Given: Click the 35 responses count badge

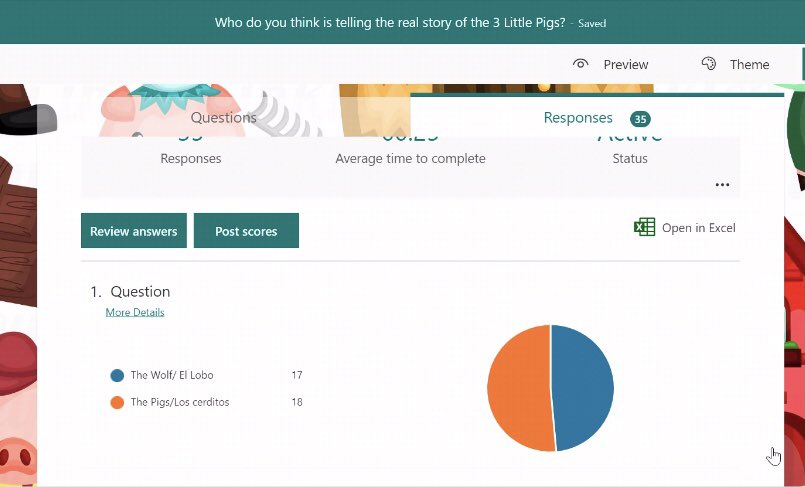Looking at the screenshot, I should 640,119.
